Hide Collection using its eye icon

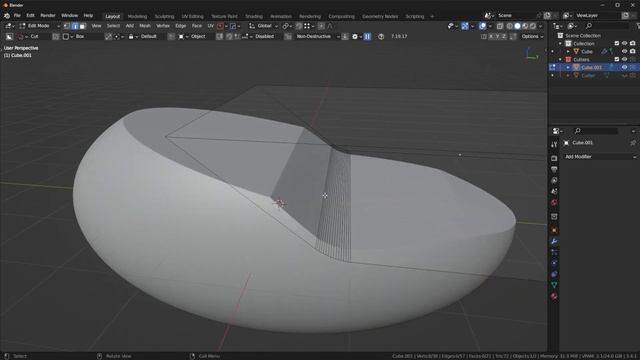click(x=624, y=43)
